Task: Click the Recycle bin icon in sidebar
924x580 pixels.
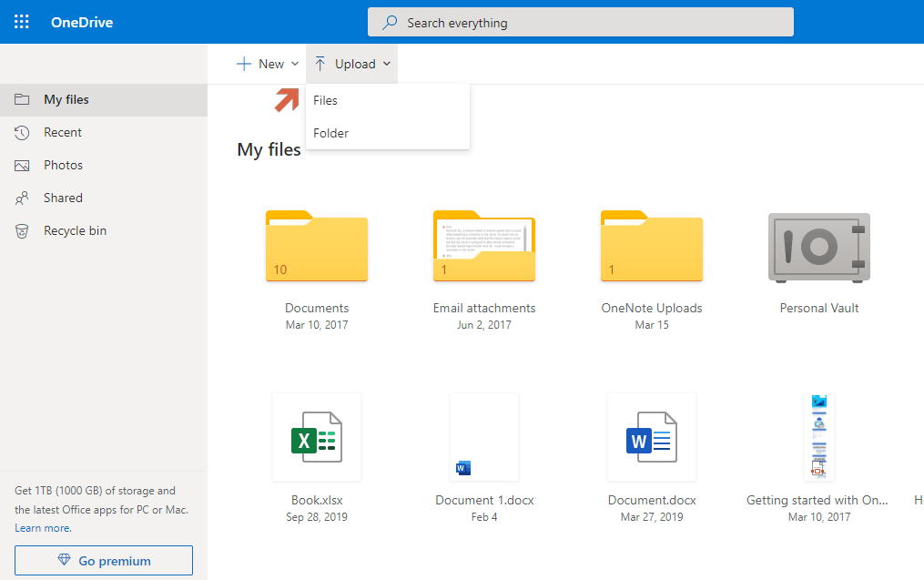Action: tap(22, 231)
